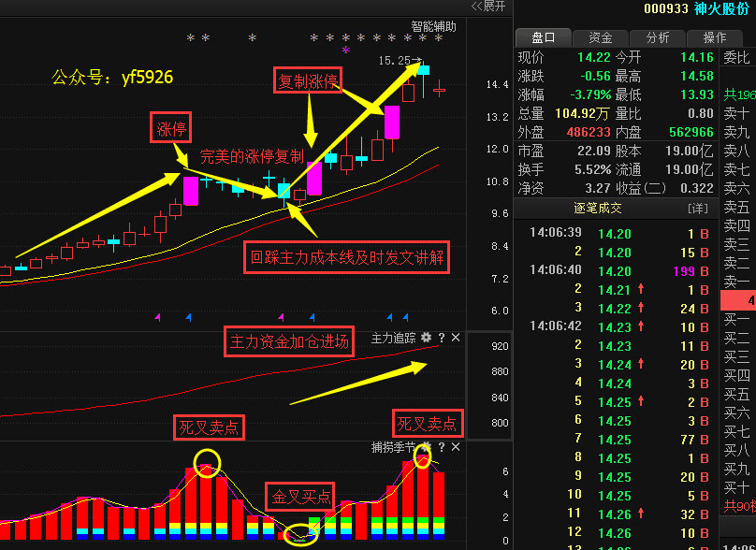
Task: Select the 卖五 order book row
Action: click(737, 208)
